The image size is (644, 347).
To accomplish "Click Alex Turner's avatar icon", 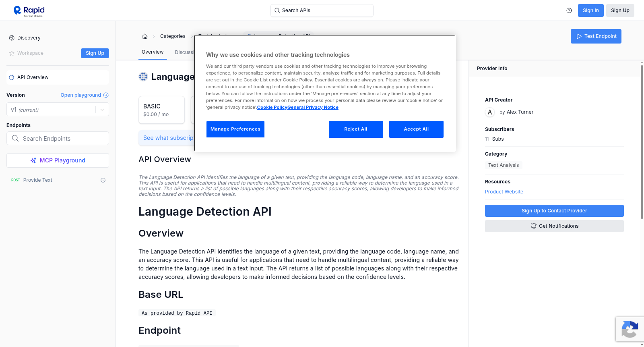I will click(490, 112).
